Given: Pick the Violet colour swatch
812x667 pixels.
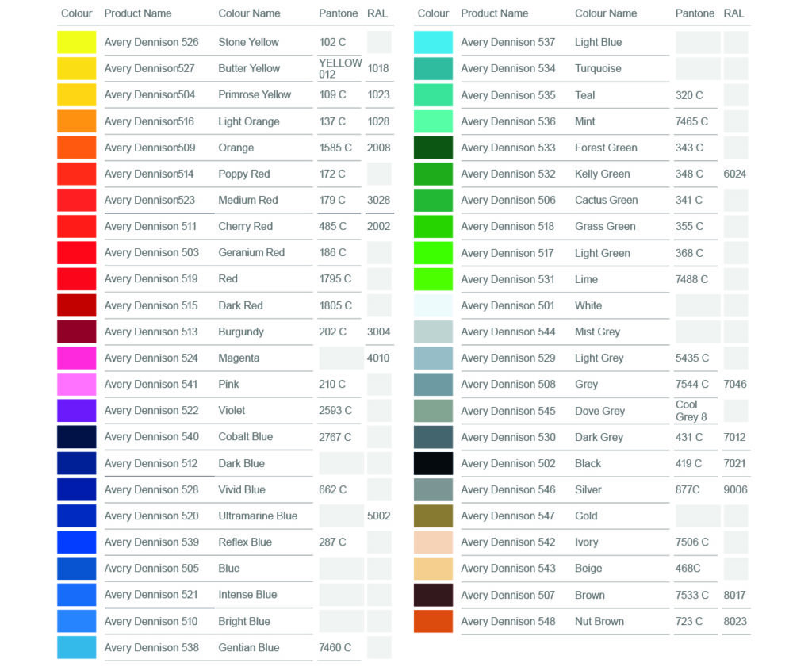Looking at the screenshot, I should coord(76,411).
